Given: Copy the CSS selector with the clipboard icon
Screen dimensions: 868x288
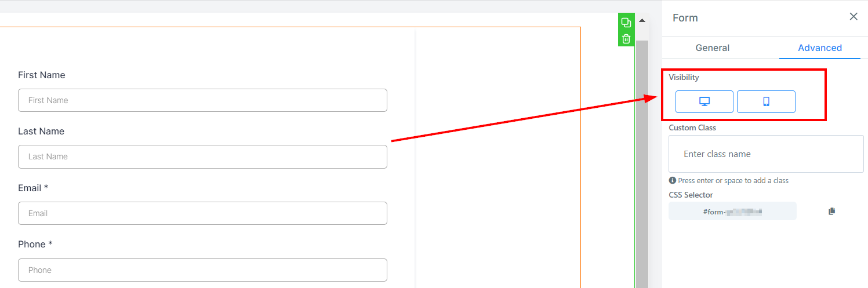Looking at the screenshot, I should tap(832, 212).
